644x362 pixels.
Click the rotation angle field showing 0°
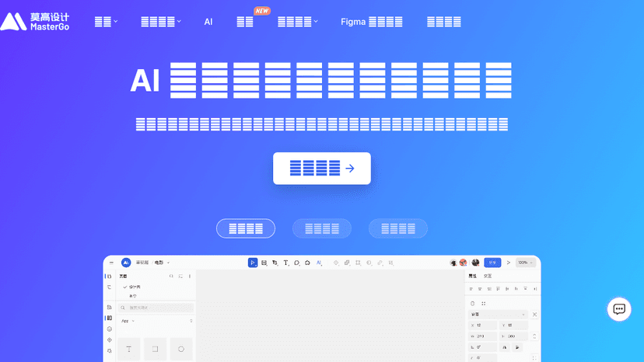pos(482,347)
